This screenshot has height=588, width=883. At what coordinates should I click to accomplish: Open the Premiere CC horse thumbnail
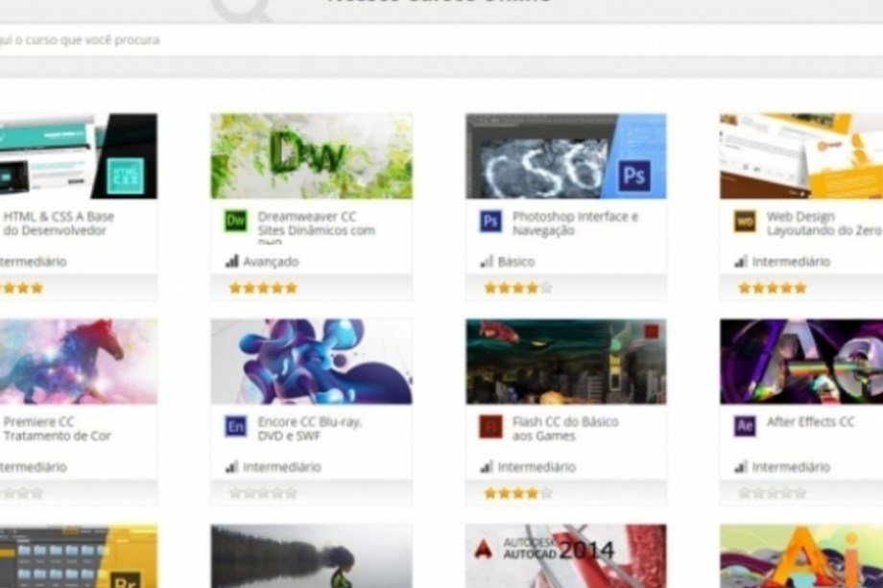tap(79, 362)
